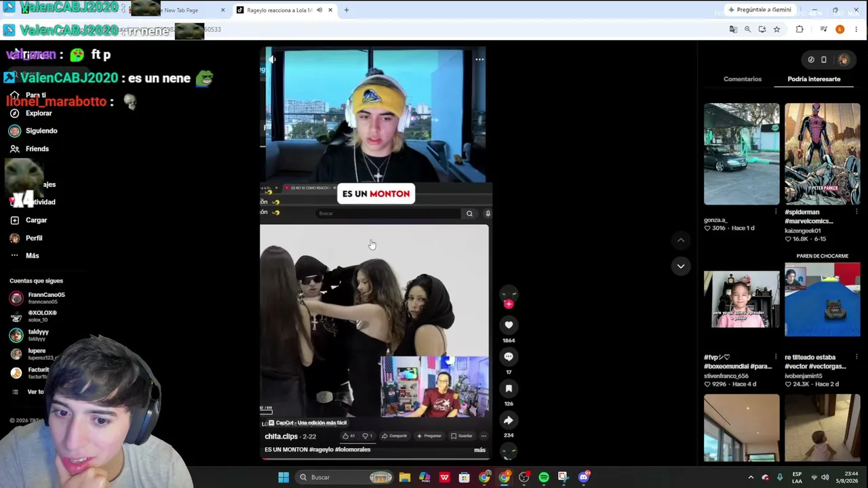Image resolution: width=868 pixels, height=488 pixels.
Task: Switch to the Comentarios tab
Action: (x=743, y=79)
